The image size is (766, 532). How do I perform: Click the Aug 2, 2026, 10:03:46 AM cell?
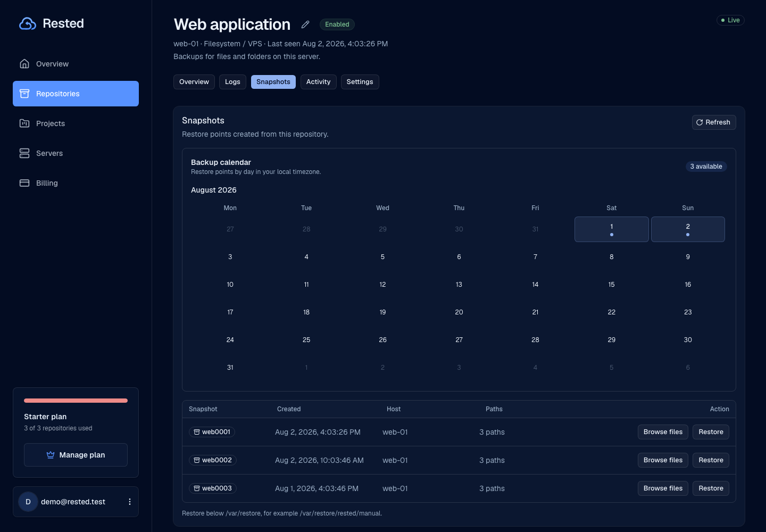(319, 460)
